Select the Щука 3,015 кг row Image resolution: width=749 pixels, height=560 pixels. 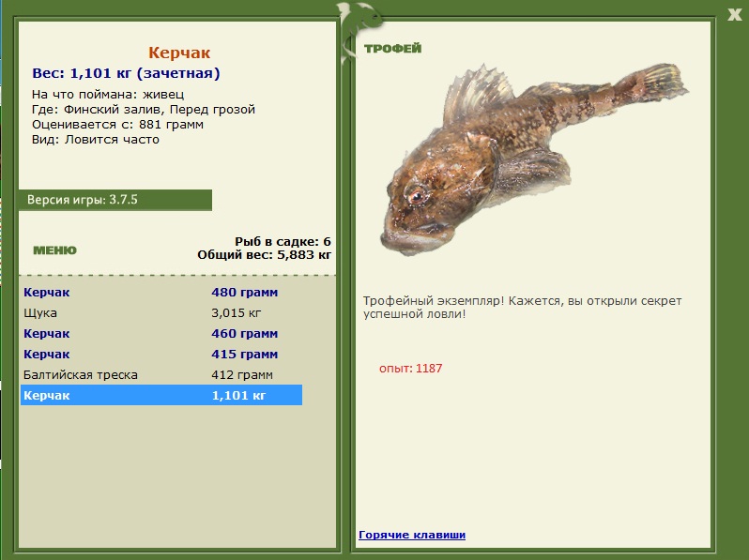click(161, 312)
